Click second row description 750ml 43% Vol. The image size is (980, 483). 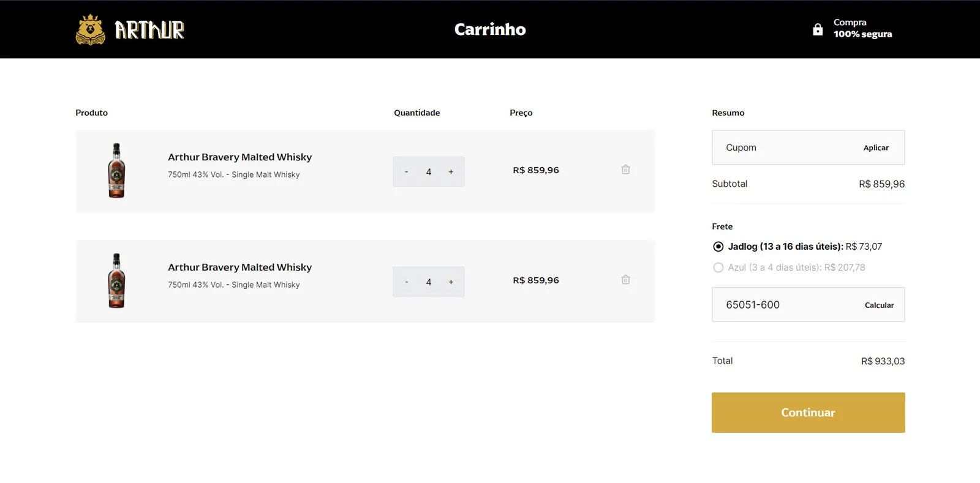(x=234, y=285)
